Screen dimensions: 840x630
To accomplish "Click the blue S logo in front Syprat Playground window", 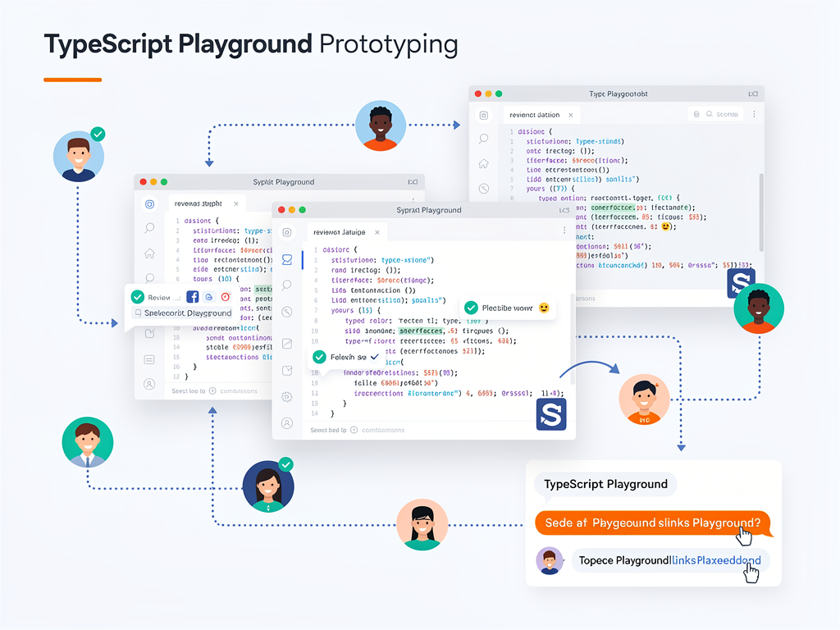I will click(551, 414).
